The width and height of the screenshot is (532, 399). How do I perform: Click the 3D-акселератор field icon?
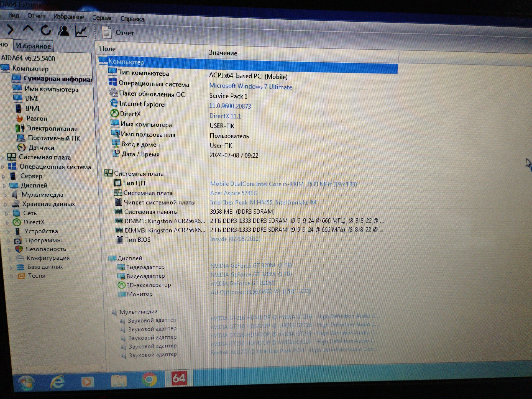[121, 285]
